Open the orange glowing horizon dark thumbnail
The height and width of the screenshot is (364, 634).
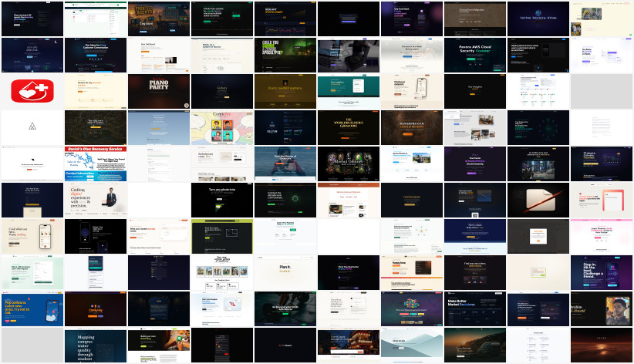tap(602, 345)
